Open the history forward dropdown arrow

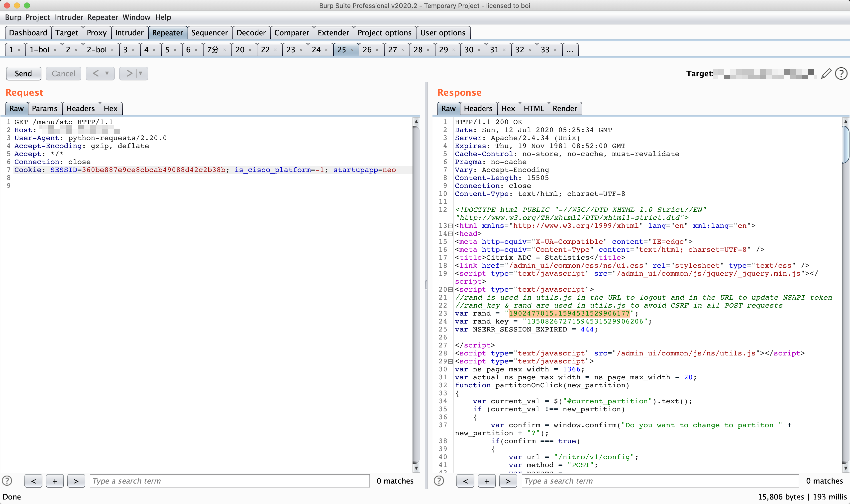click(x=141, y=73)
